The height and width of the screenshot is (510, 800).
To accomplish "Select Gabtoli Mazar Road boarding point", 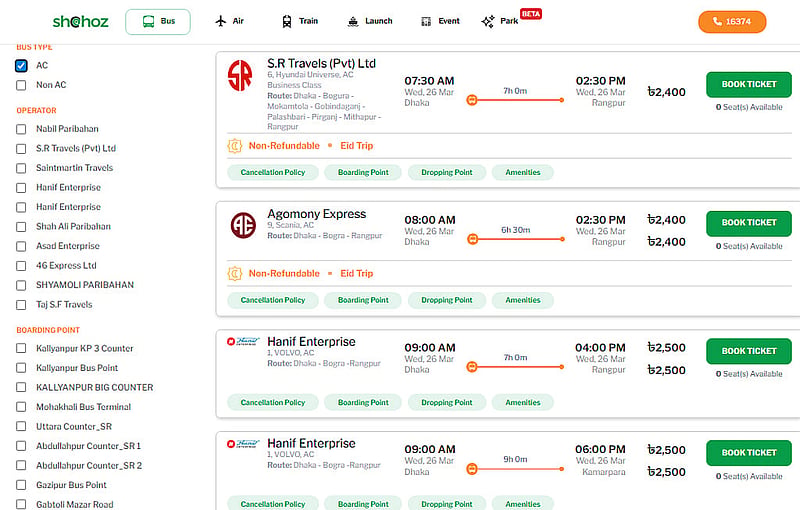I will 21,504.
